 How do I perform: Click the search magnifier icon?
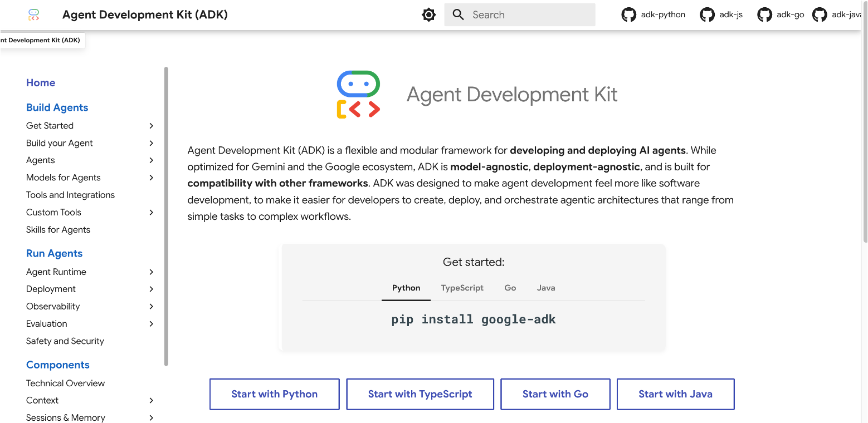pos(459,15)
